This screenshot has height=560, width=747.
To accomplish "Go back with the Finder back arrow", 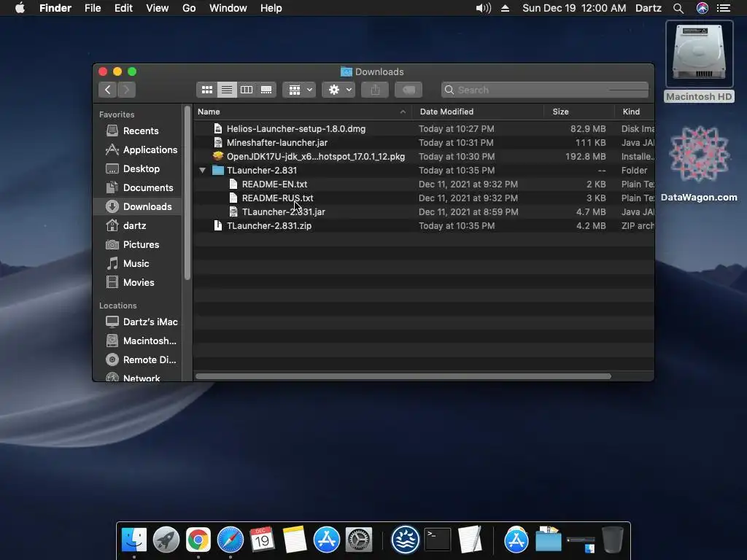I will (x=108, y=90).
